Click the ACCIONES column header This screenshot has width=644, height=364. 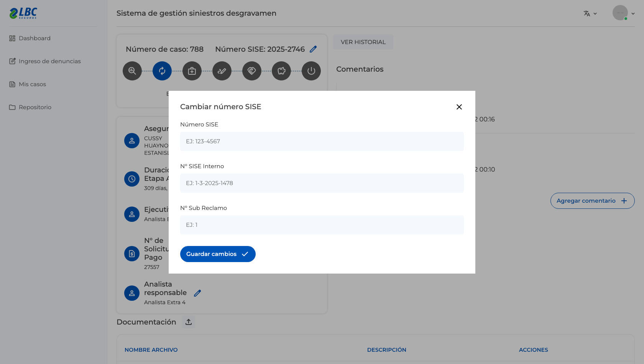(x=534, y=350)
